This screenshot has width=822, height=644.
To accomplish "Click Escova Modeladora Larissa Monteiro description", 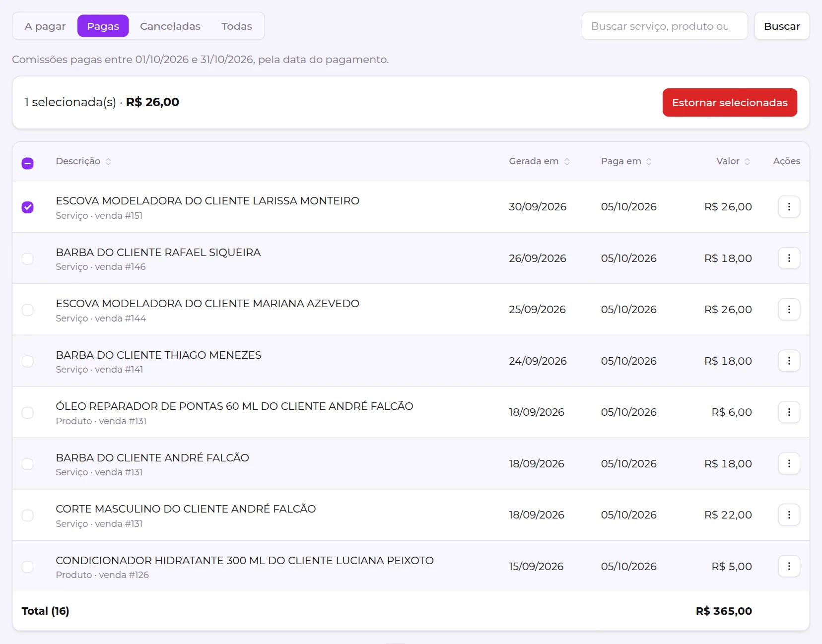I will pos(207,201).
